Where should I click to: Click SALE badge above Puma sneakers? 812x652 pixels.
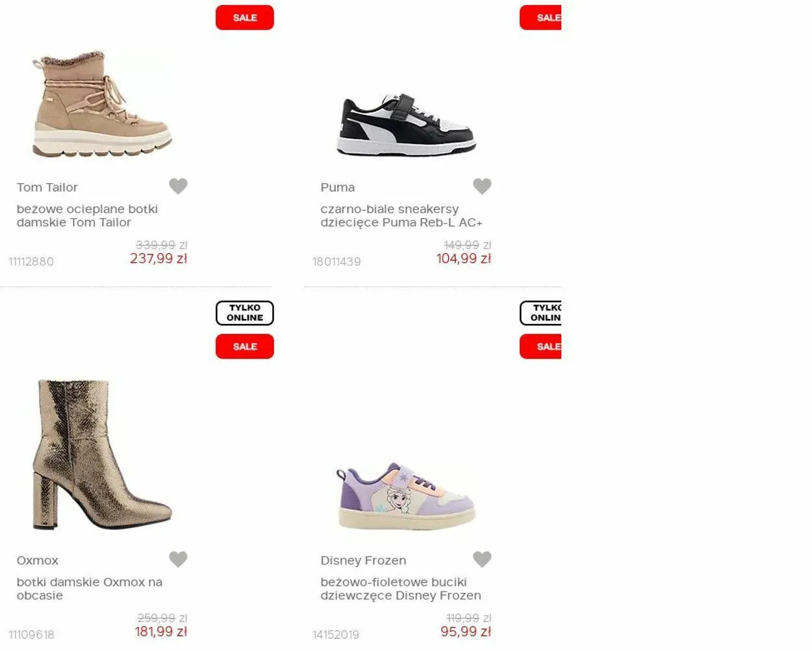[540, 18]
